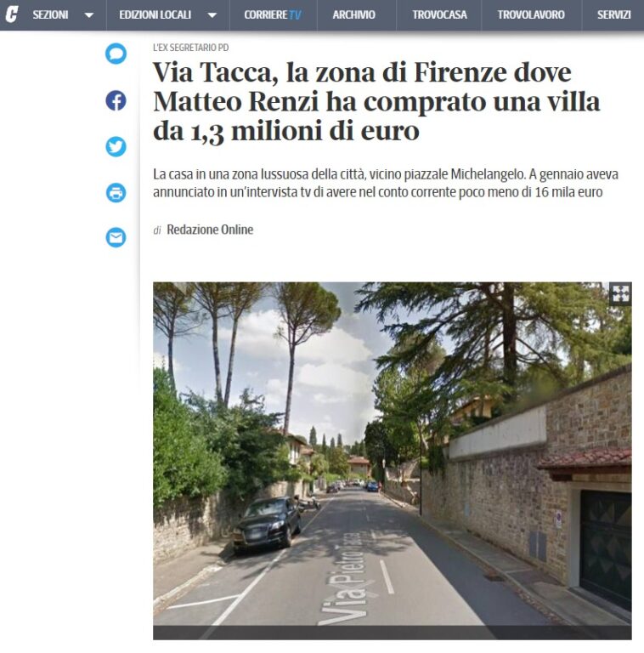Screen dimensions: 644x653
Task: Click the L'EX SEGRETARIO PD tag
Action: 191,48
